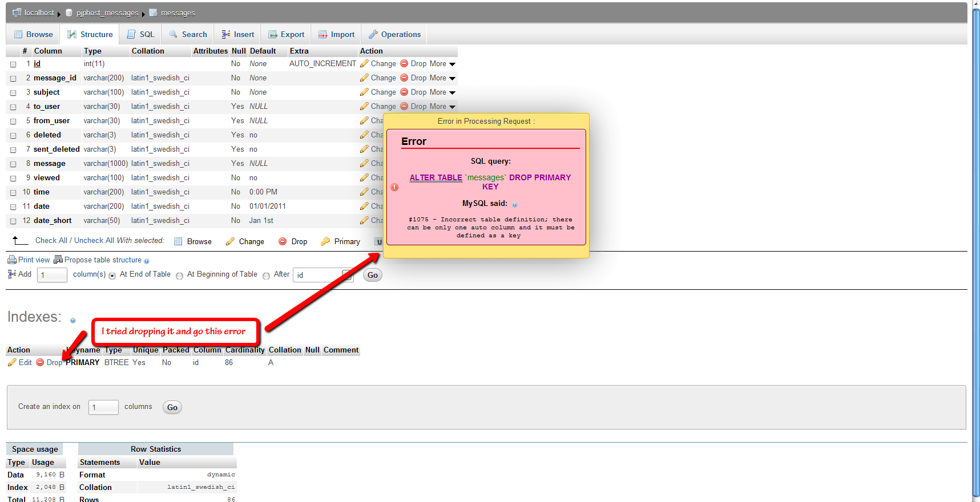Click the Change link for subject row
Image resolution: width=980 pixels, height=502 pixels.
pos(384,92)
